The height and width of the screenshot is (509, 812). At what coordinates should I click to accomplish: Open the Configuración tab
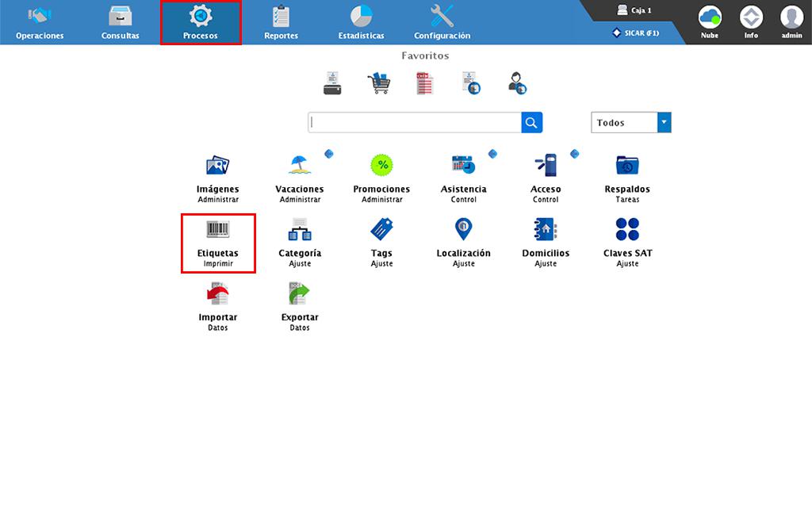(442, 22)
